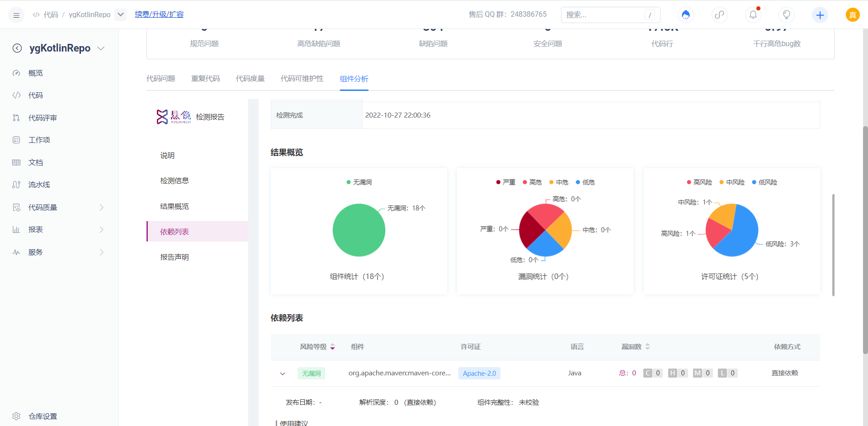
Task: Switch to the 代码可维护性 tab
Action: pos(302,79)
